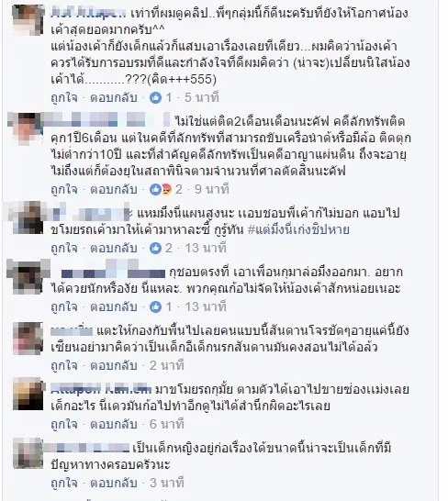This screenshot has height=501, width=448.
Task: Reply to the comment posted 9 นาที ago via ตอบกลับ
Action: [x=114, y=189]
